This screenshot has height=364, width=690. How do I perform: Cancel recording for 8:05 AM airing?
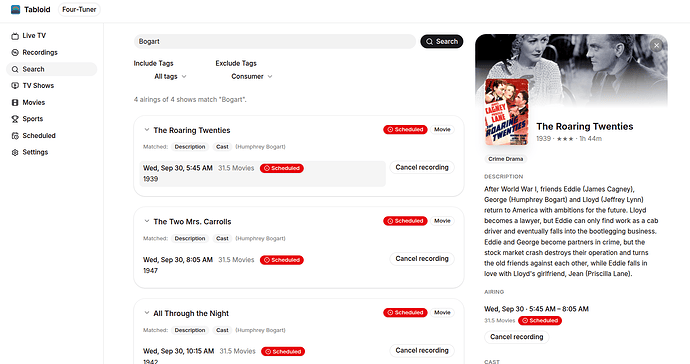(x=422, y=259)
